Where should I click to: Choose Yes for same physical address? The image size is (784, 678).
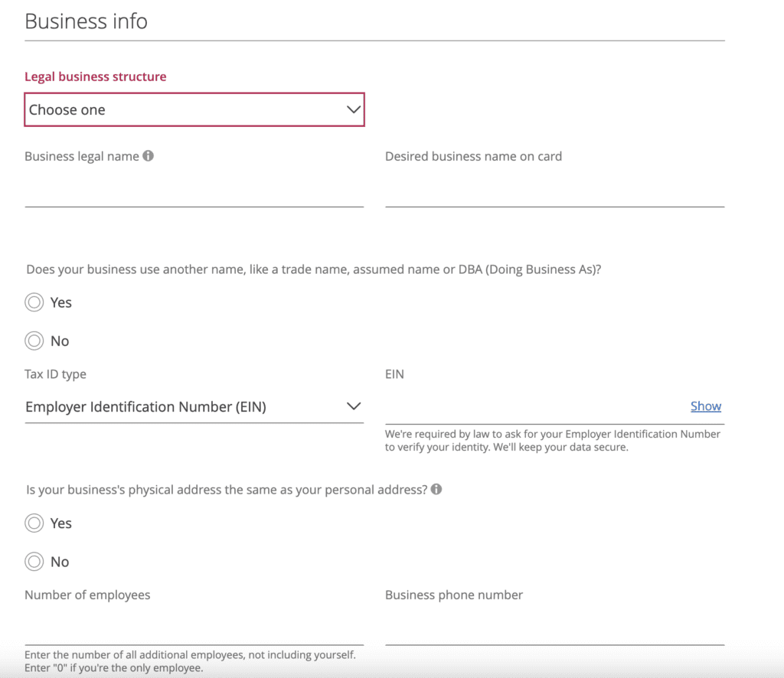pyautogui.click(x=34, y=523)
